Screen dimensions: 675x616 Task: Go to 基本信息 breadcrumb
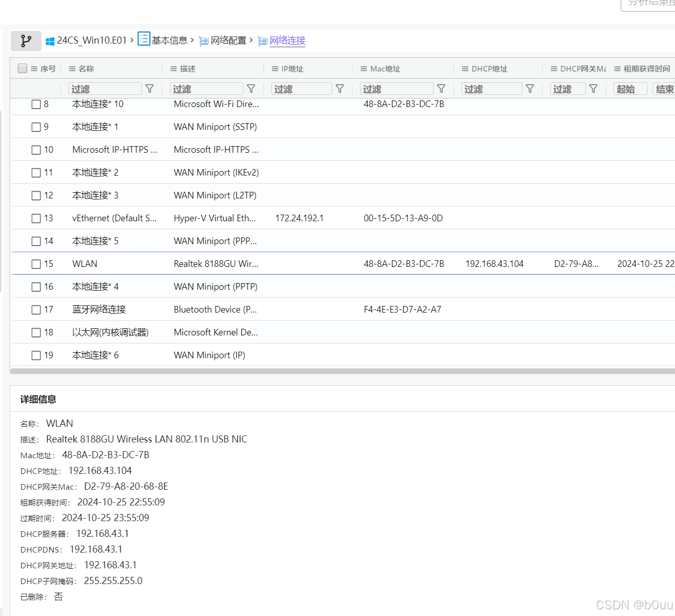tap(169, 40)
